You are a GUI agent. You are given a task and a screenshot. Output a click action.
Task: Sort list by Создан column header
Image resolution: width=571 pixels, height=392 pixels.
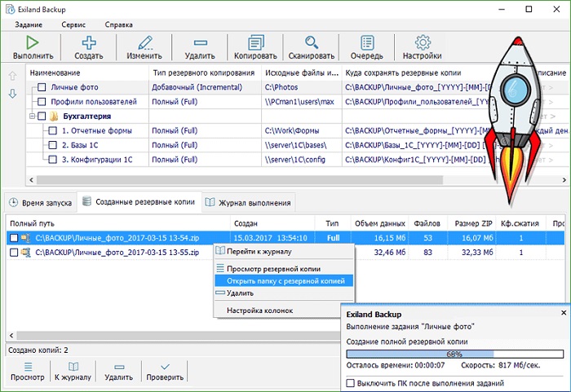246,222
